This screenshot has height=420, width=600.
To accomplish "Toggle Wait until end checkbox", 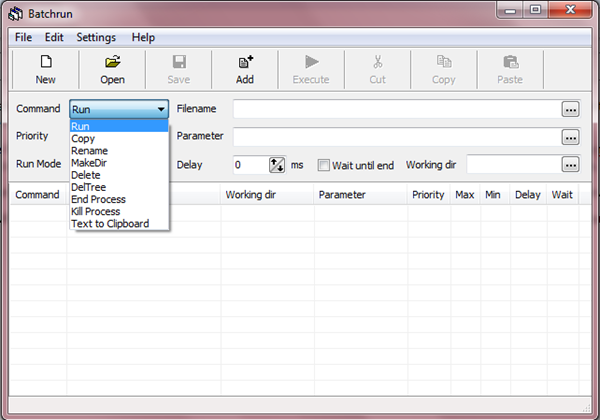I will [323, 165].
